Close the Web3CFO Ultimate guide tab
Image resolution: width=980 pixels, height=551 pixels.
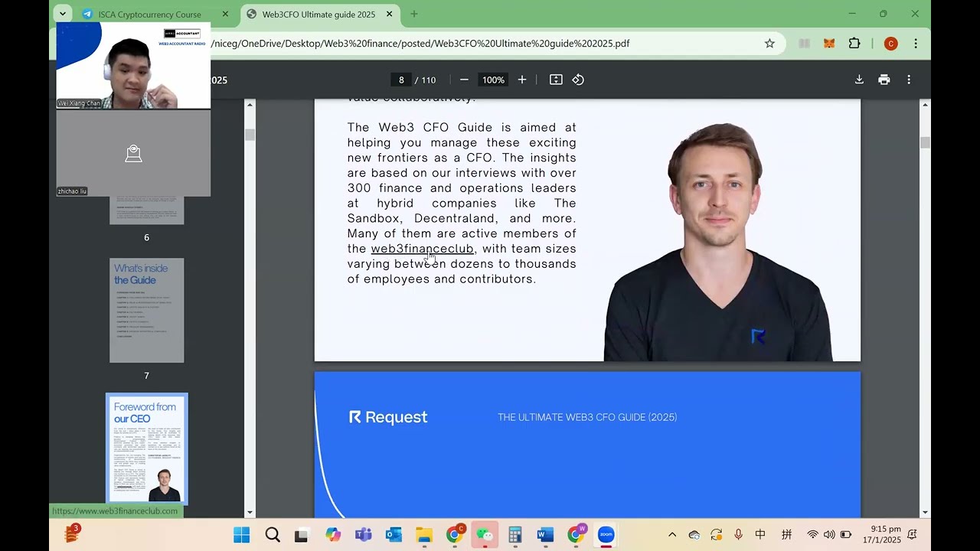click(389, 14)
